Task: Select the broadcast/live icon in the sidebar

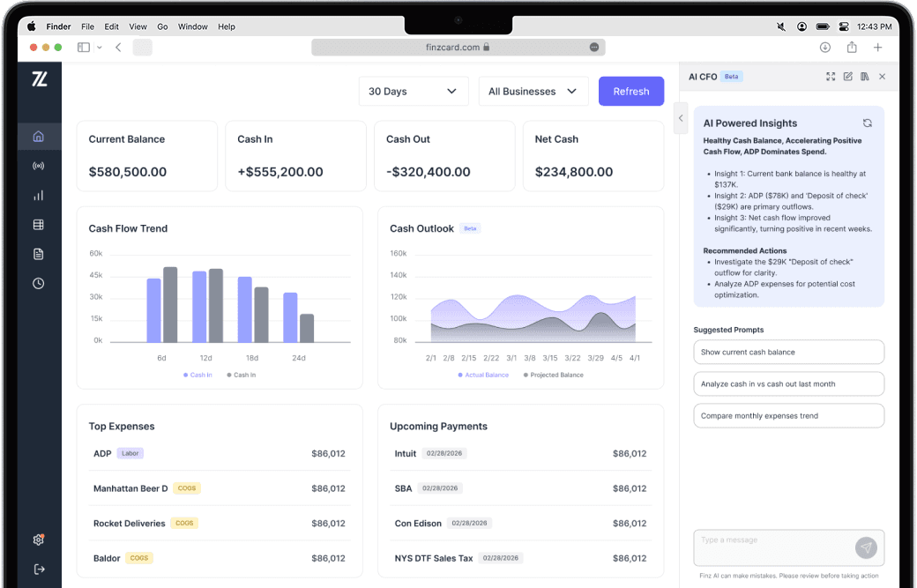Action: pos(37,166)
